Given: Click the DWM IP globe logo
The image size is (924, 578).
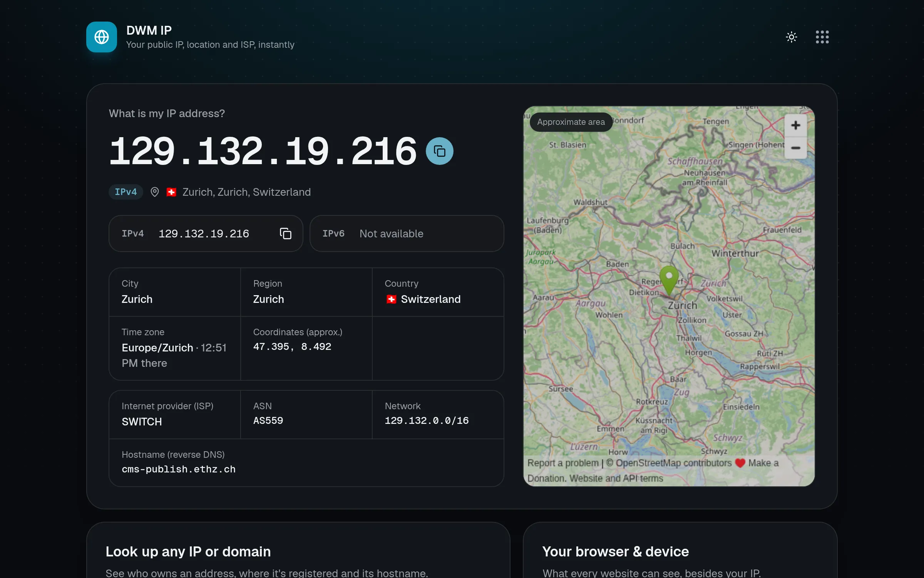Looking at the screenshot, I should point(102,37).
